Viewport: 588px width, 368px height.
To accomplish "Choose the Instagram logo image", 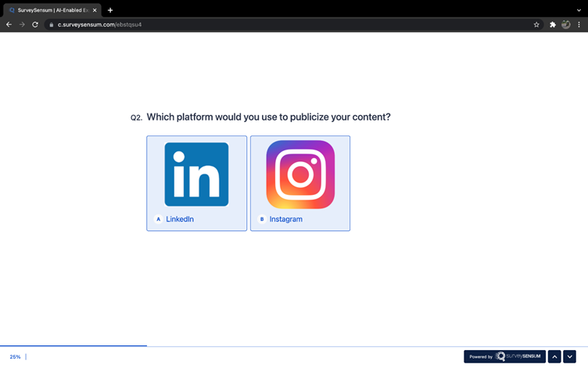I will click(300, 174).
